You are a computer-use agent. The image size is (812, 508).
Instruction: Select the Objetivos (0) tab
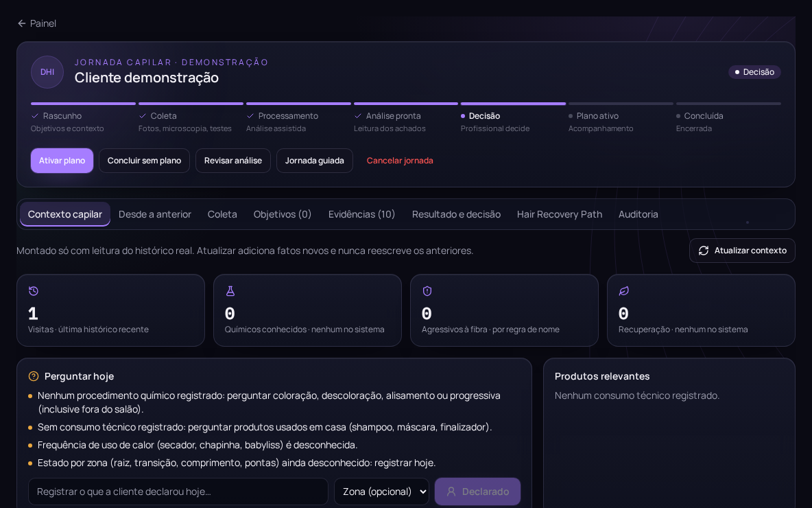tap(283, 214)
